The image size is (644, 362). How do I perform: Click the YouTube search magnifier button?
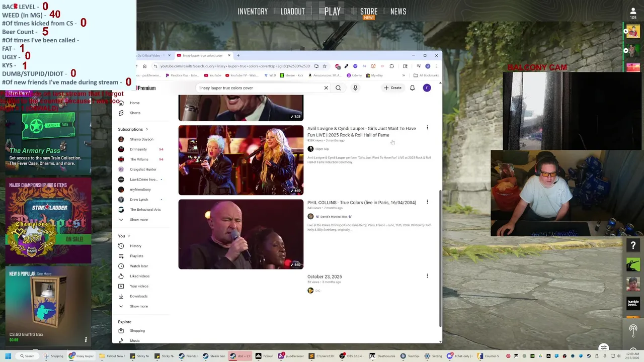point(338,88)
